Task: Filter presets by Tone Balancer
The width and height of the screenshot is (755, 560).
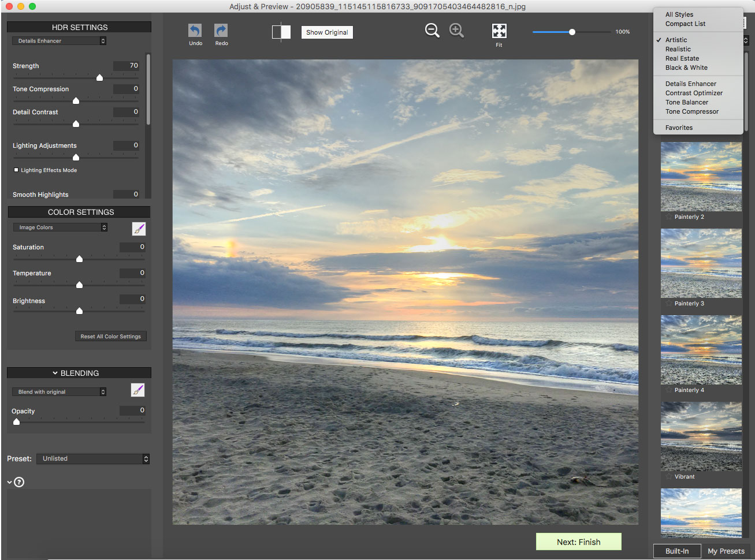Action: 686,102
